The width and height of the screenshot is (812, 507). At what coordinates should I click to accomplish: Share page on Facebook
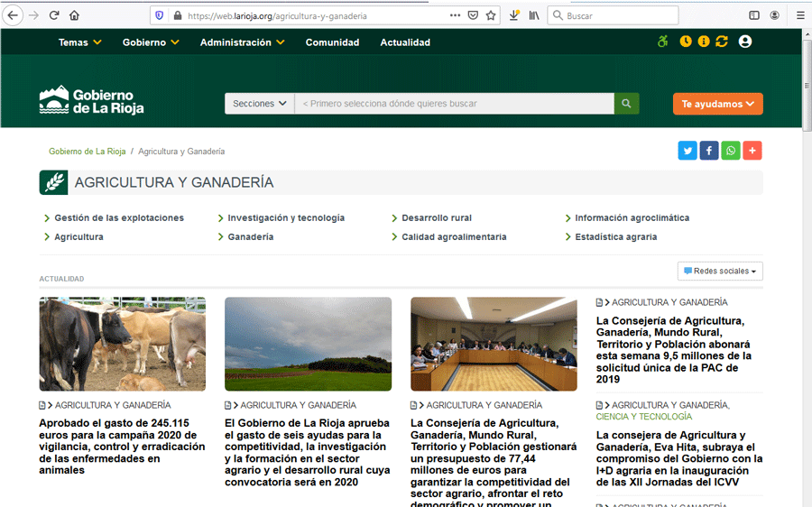coord(709,151)
